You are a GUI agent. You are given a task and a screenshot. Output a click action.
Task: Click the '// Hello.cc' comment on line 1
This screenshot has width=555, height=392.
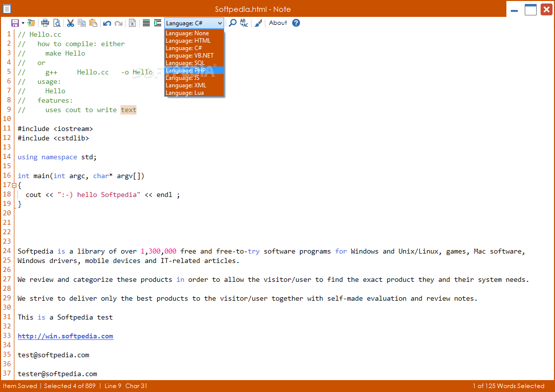click(39, 34)
